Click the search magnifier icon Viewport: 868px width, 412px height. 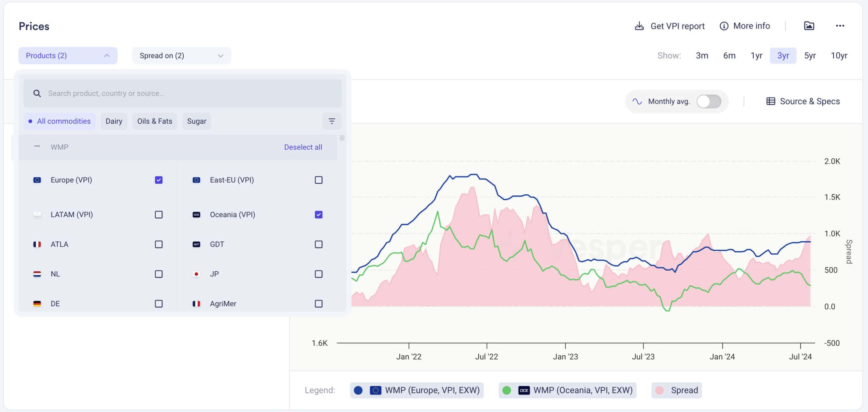click(37, 93)
